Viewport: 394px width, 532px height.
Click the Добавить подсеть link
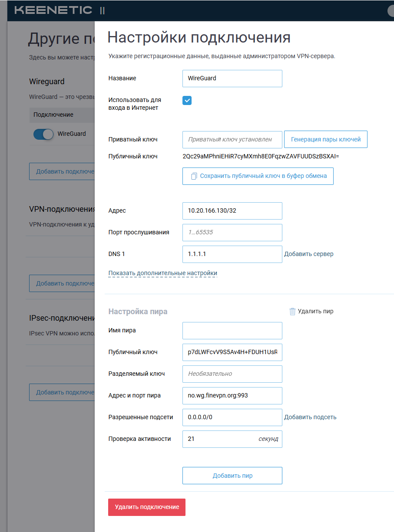(x=310, y=417)
